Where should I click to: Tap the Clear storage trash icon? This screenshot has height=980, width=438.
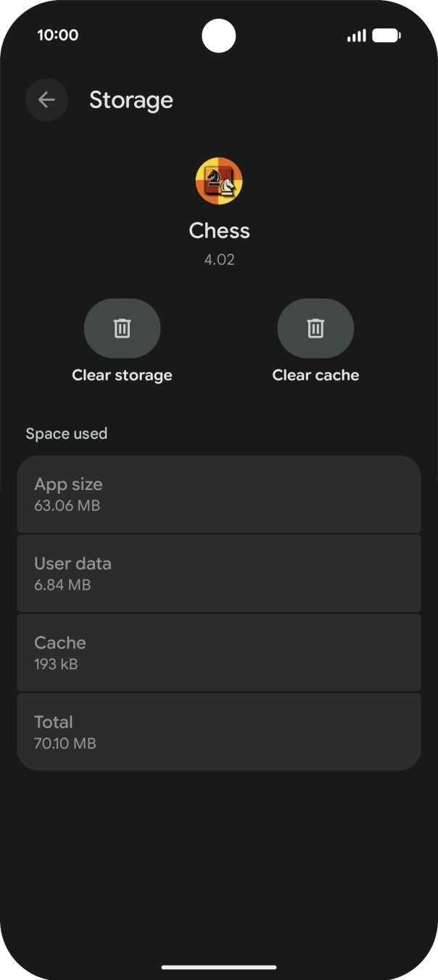tap(123, 328)
